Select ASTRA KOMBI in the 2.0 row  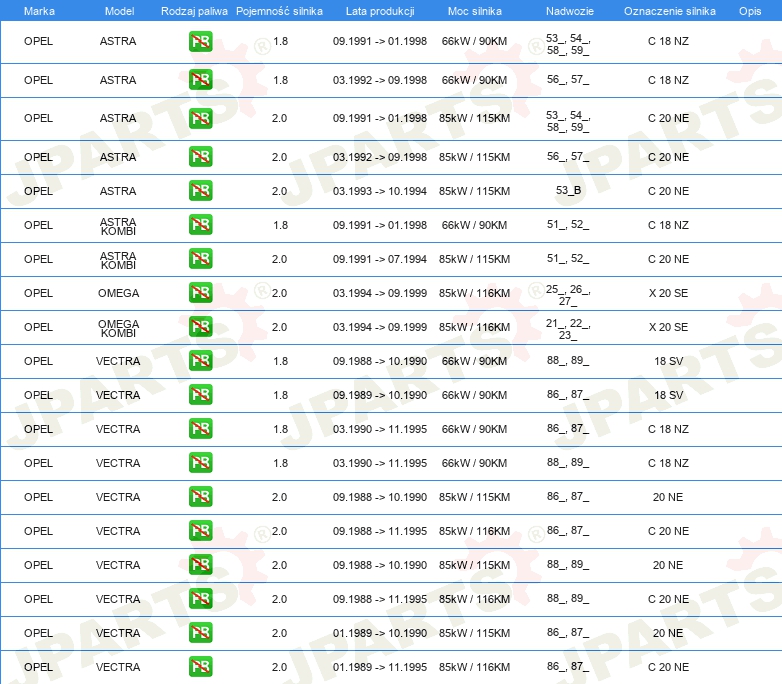pyautogui.click(x=118, y=260)
